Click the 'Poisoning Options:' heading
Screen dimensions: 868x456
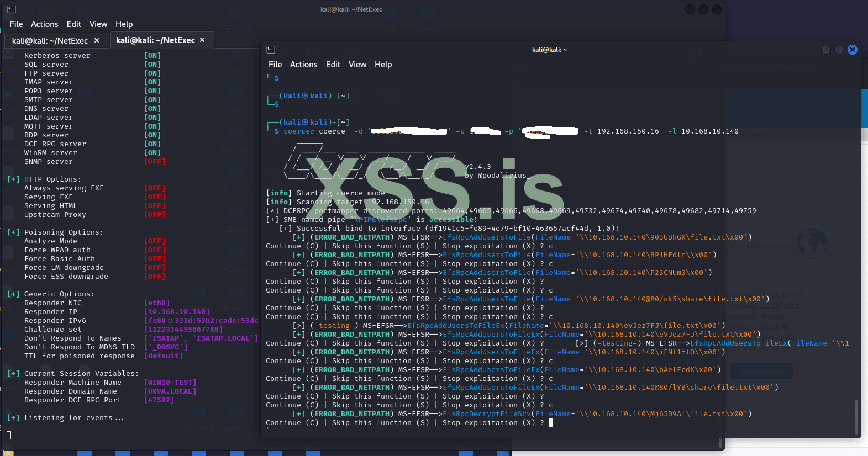(64, 232)
